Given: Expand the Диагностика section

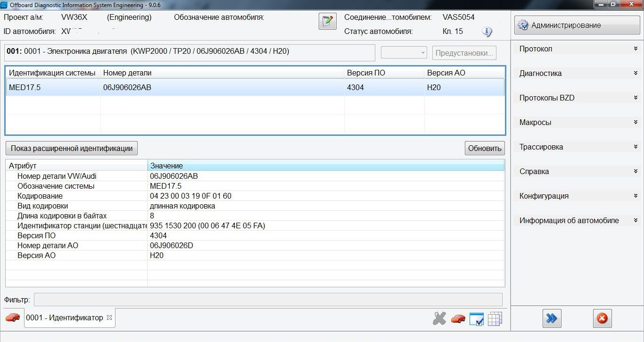Looking at the screenshot, I should (x=577, y=73).
